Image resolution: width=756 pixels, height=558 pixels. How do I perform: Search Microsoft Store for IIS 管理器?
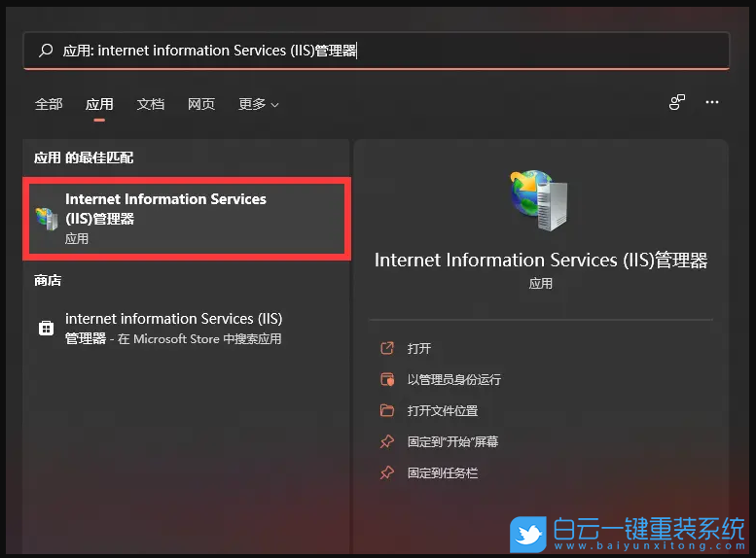coord(187,329)
